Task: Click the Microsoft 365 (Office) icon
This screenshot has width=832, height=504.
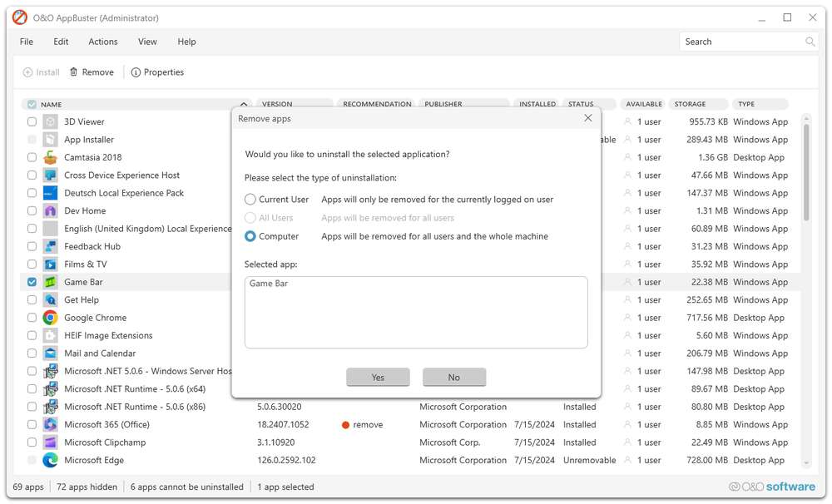Action: click(x=51, y=424)
